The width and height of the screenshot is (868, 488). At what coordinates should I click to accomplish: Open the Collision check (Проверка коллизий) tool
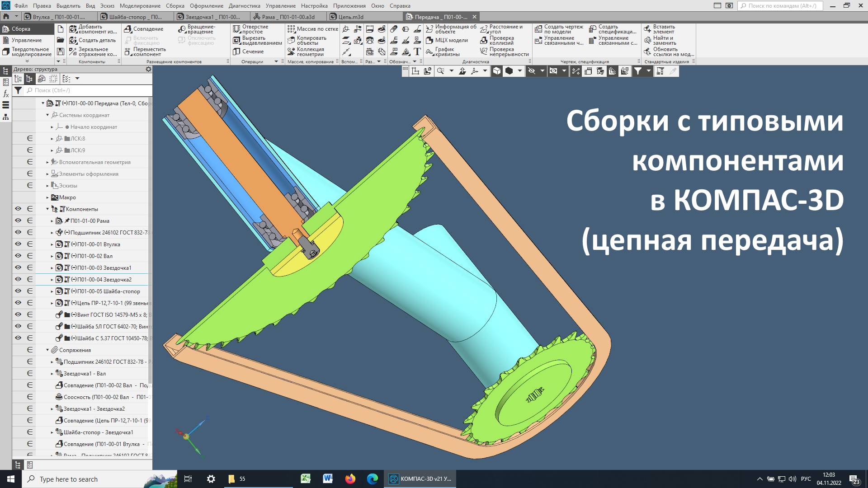[x=484, y=41]
